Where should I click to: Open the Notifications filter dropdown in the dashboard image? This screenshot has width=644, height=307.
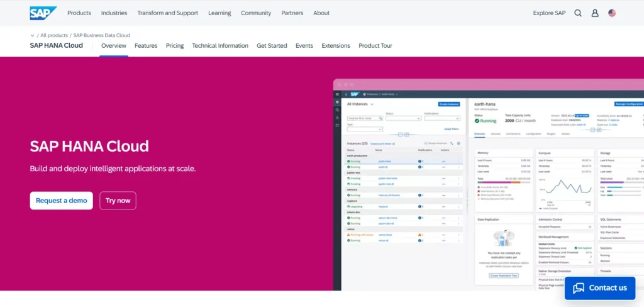pyautogui.click(x=442, y=118)
